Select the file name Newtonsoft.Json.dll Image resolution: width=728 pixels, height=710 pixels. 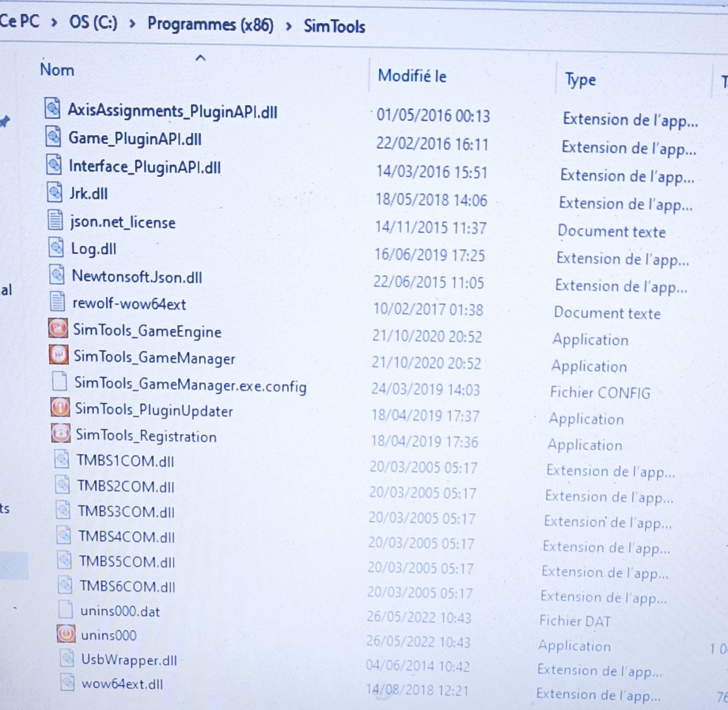click(137, 277)
